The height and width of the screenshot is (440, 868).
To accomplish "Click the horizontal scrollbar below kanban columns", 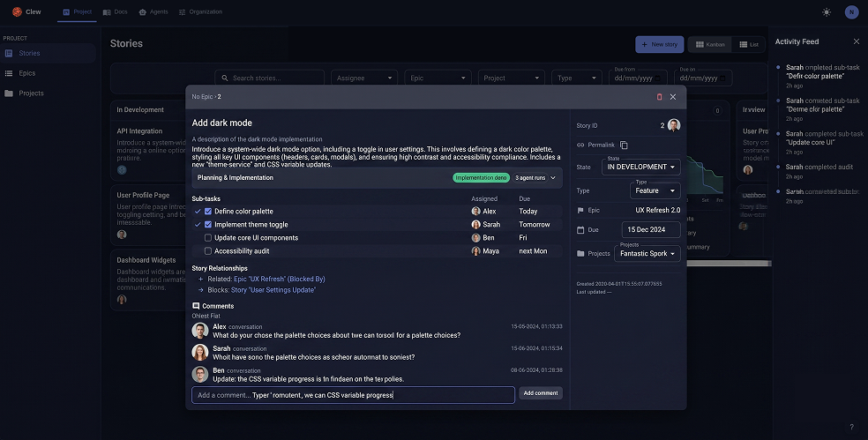I will point(729,264).
